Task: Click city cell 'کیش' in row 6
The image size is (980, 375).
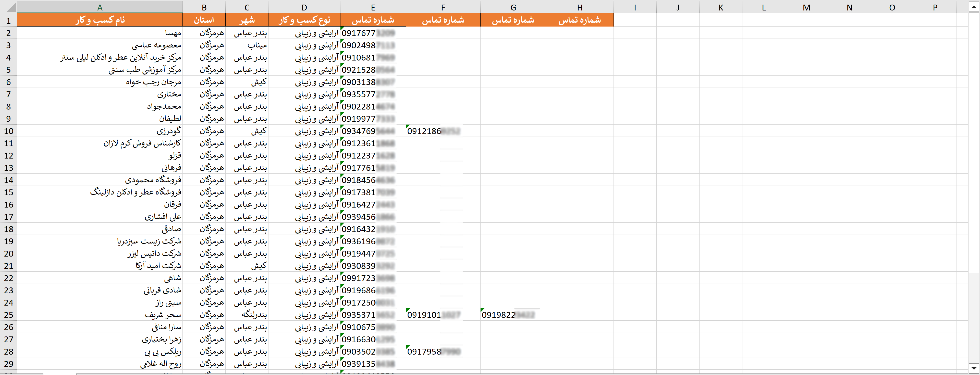Action: (x=247, y=82)
